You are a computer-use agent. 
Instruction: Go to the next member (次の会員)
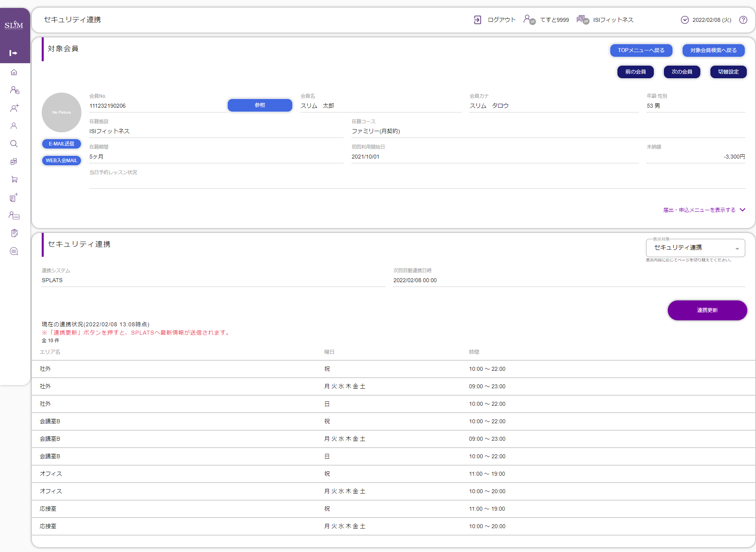[x=682, y=72]
